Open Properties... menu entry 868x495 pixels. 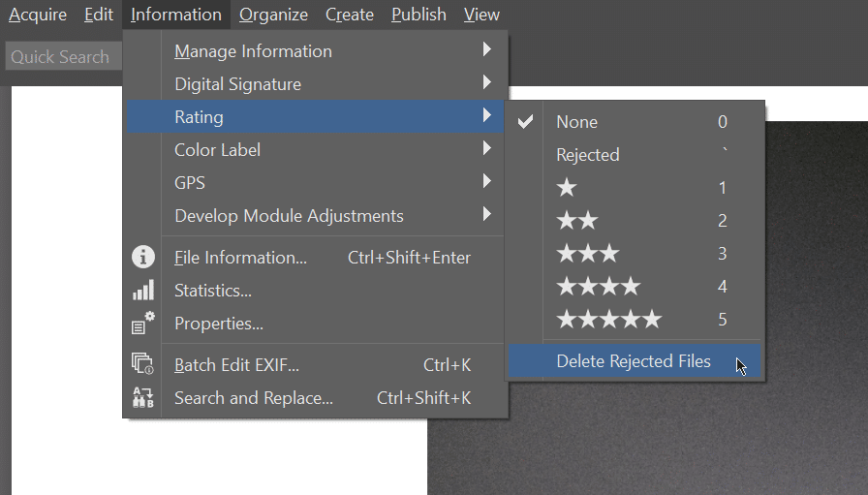pyautogui.click(x=316, y=324)
